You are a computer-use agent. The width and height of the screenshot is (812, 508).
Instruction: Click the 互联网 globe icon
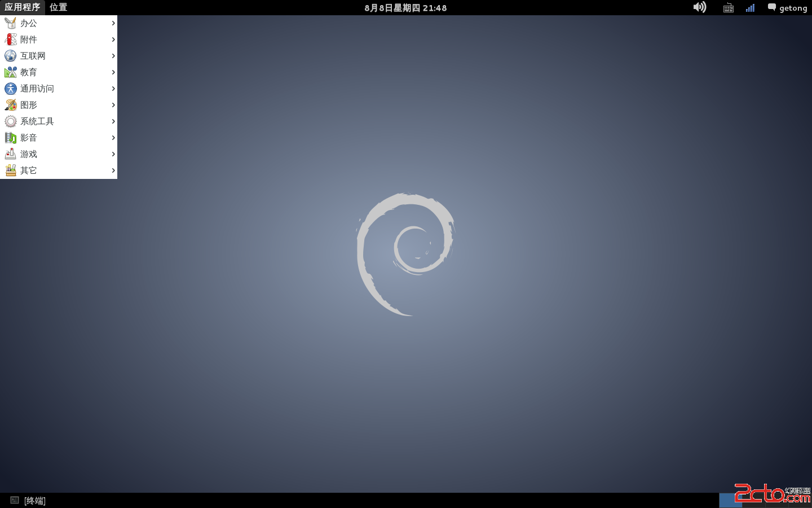point(10,56)
